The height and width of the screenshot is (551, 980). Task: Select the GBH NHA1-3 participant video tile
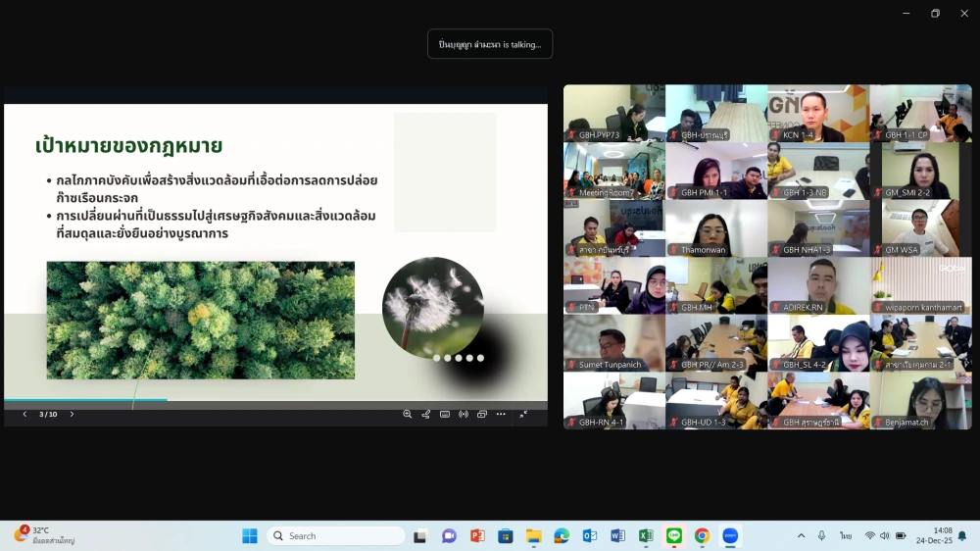tap(818, 228)
